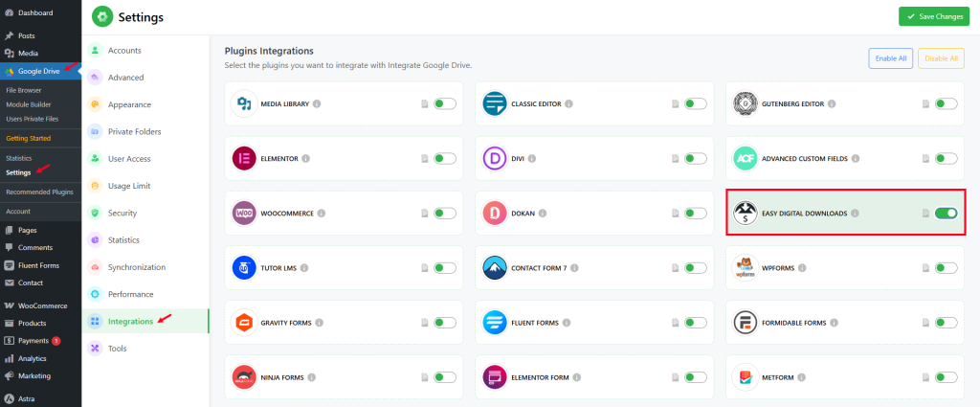Click the WPForms mascot icon
Image resolution: width=980 pixels, height=407 pixels.
click(745, 267)
